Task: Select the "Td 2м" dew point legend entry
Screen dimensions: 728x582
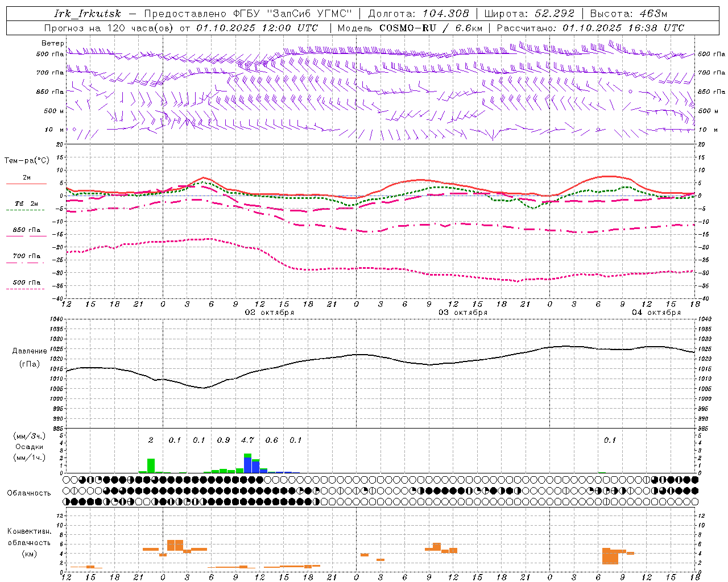Action: (27, 203)
